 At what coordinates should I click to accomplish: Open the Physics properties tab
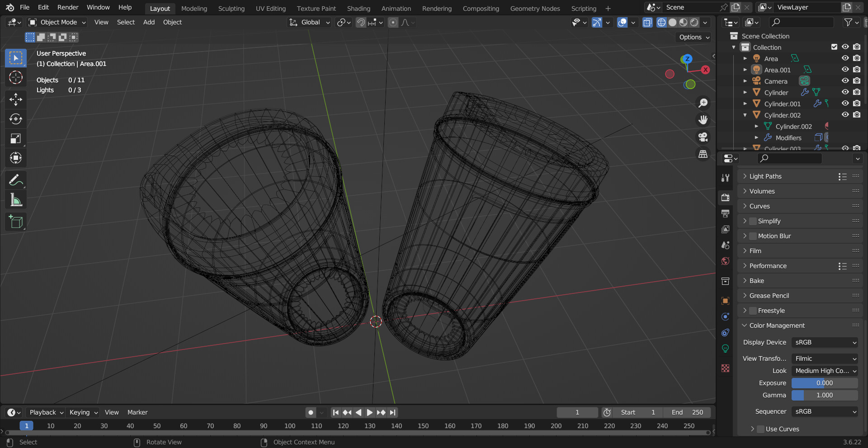click(726, 316)
